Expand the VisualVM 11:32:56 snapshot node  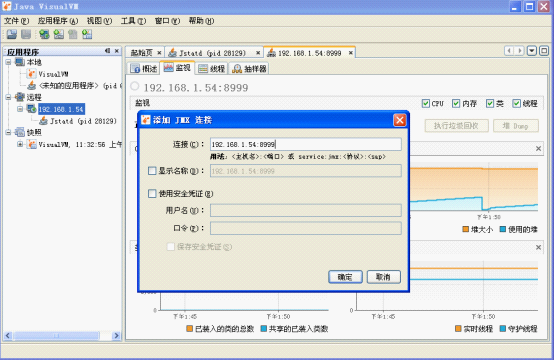pyautogui.click(x=20, y=144)
